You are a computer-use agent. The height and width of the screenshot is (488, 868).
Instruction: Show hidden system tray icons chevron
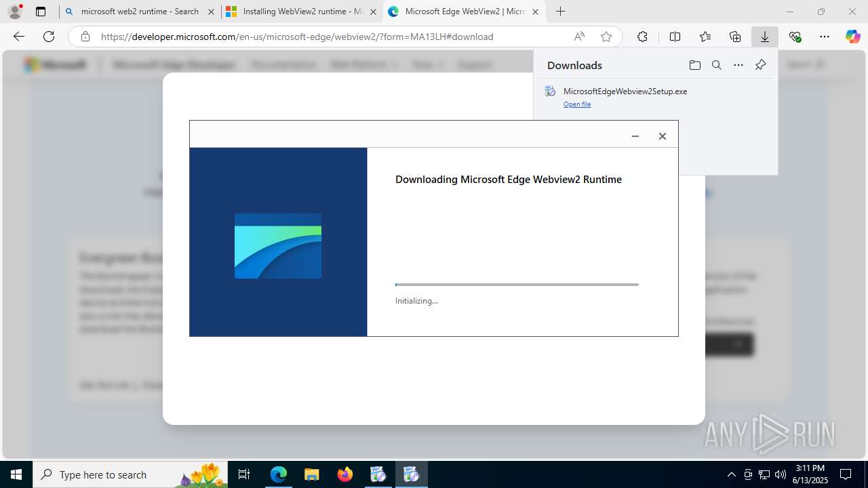731,474
